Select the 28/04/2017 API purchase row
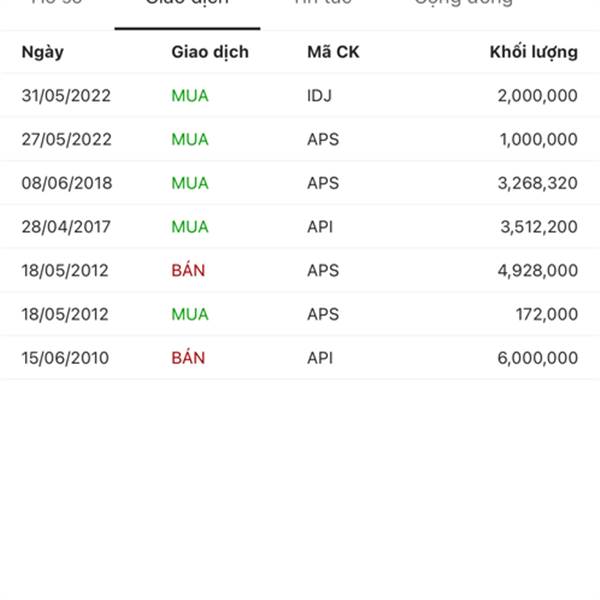Image resolution: width=600 pixels, height=600 pixels. click(x=300, y=227)
